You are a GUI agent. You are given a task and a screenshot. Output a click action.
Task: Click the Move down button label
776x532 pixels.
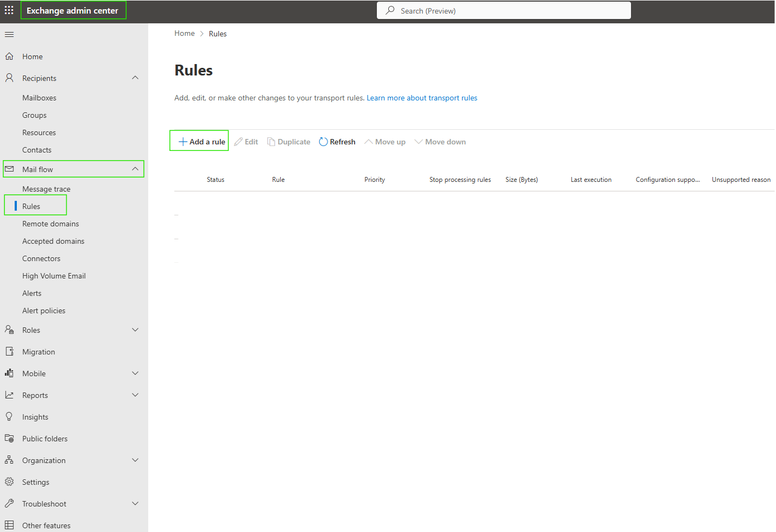tap(445, 142)
